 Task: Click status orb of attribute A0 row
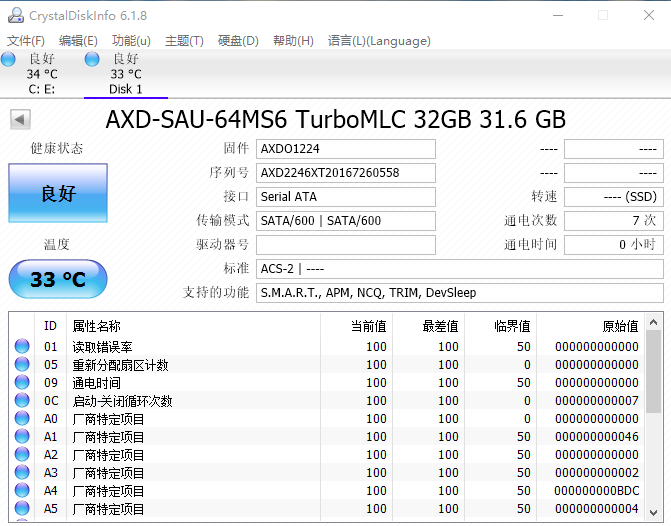(x=22, y=418)
